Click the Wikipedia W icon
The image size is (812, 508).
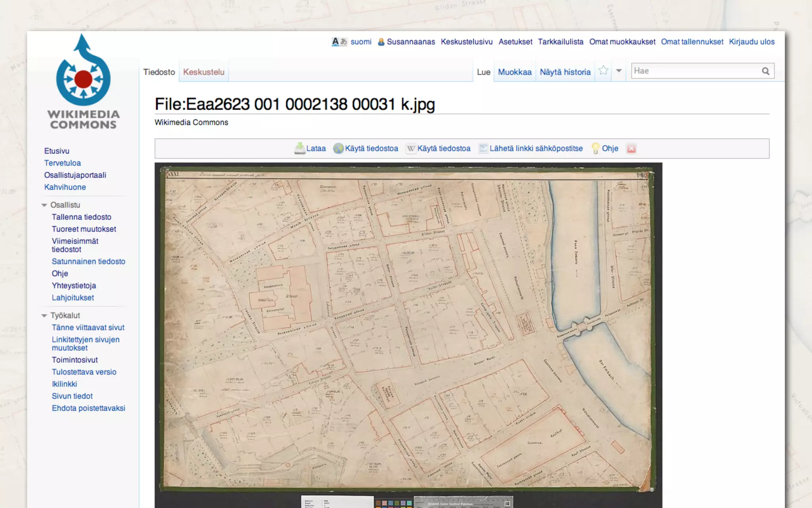pos(411,148)
